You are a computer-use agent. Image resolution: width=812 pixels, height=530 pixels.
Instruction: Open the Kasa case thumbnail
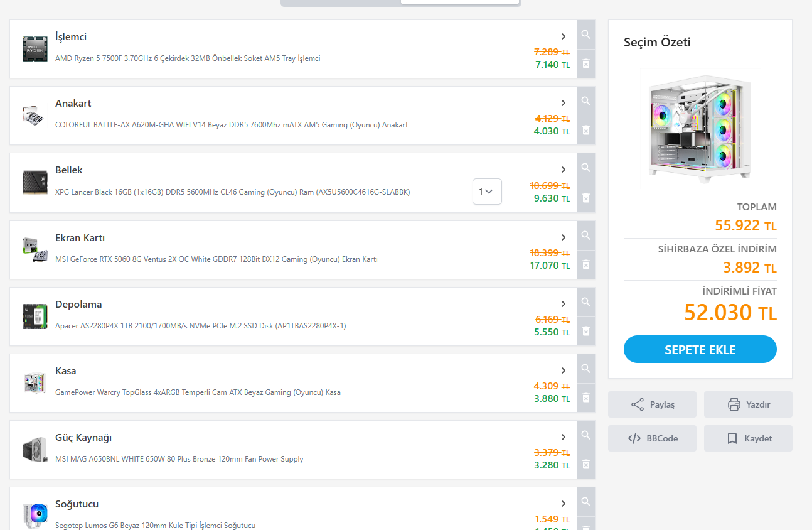click(35, 383)
